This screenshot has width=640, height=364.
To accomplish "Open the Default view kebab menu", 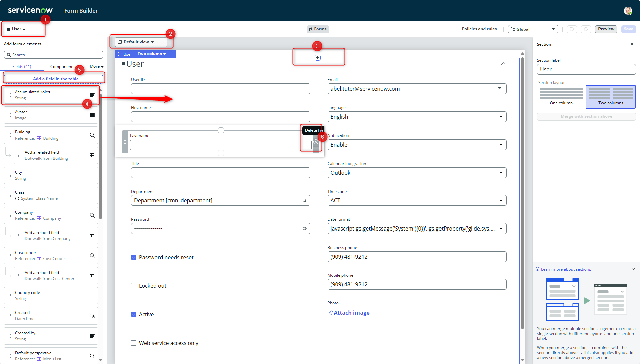I will [x=163, y=42].
